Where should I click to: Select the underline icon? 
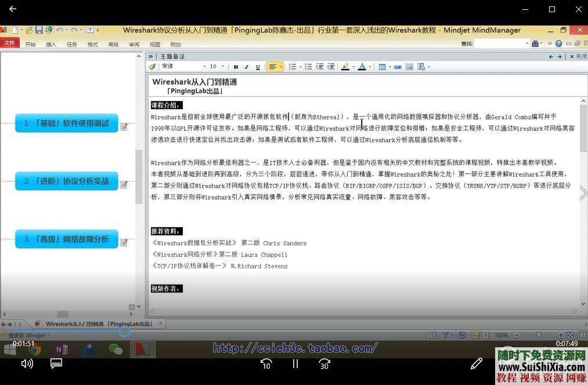[257, 67]
